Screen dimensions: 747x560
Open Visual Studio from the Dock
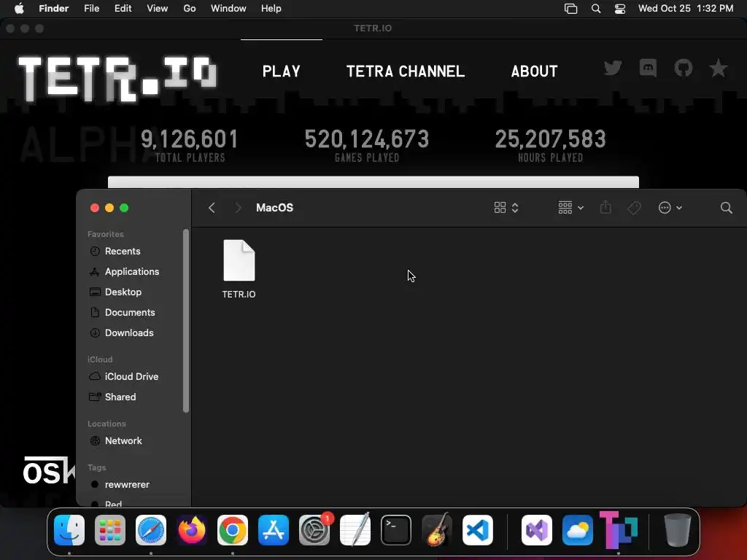coord(537,530)
